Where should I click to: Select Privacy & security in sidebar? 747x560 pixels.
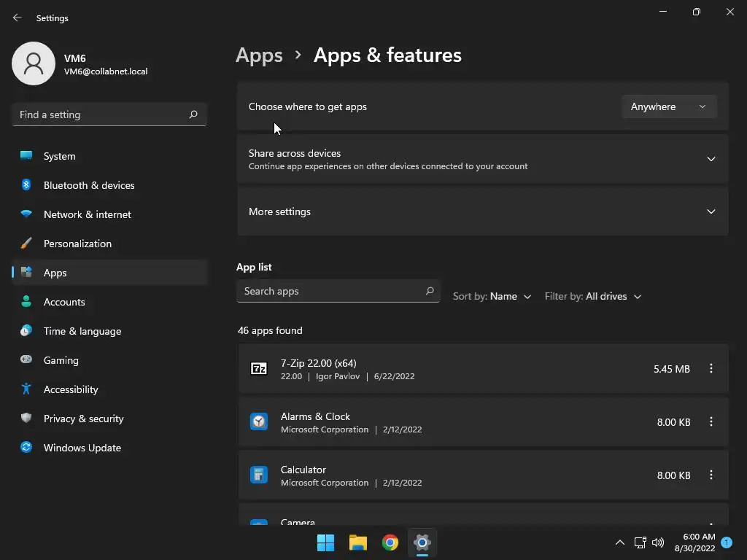(83, 419)
